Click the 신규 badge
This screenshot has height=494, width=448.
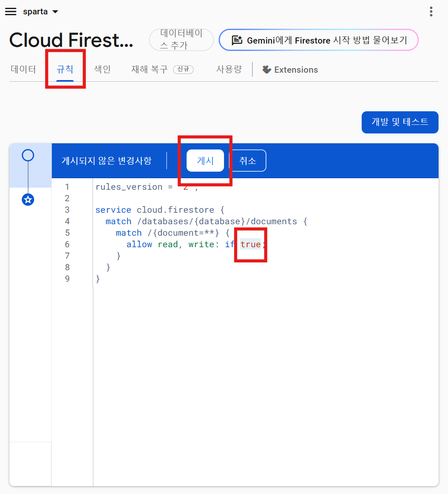coord(183,69)
